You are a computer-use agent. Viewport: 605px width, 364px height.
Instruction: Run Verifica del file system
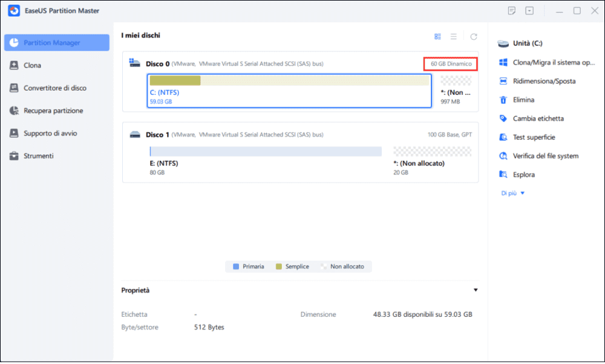coord(546,156)
